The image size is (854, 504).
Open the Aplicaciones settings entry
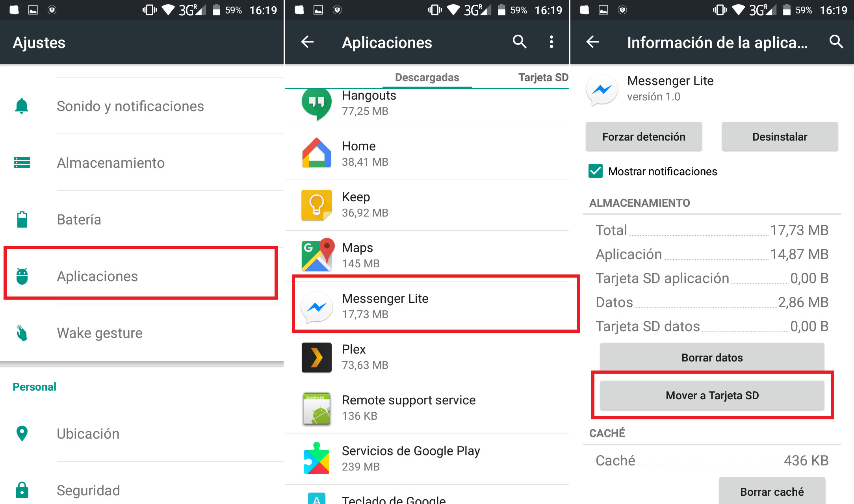[x=142, y=276]
